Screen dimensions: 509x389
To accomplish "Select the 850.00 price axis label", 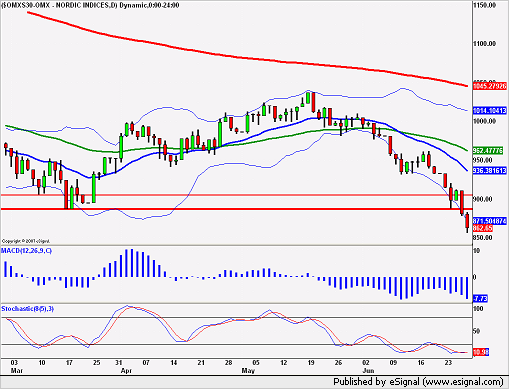I will 482,238.
